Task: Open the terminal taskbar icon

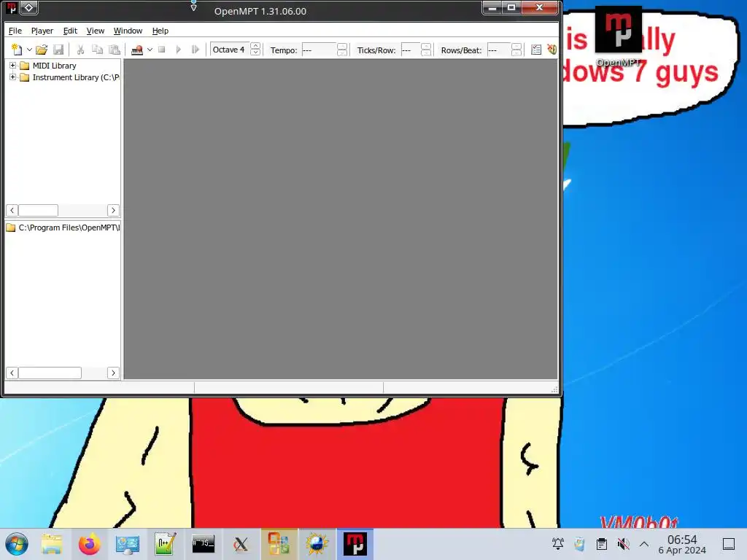Action: [204, 544]
